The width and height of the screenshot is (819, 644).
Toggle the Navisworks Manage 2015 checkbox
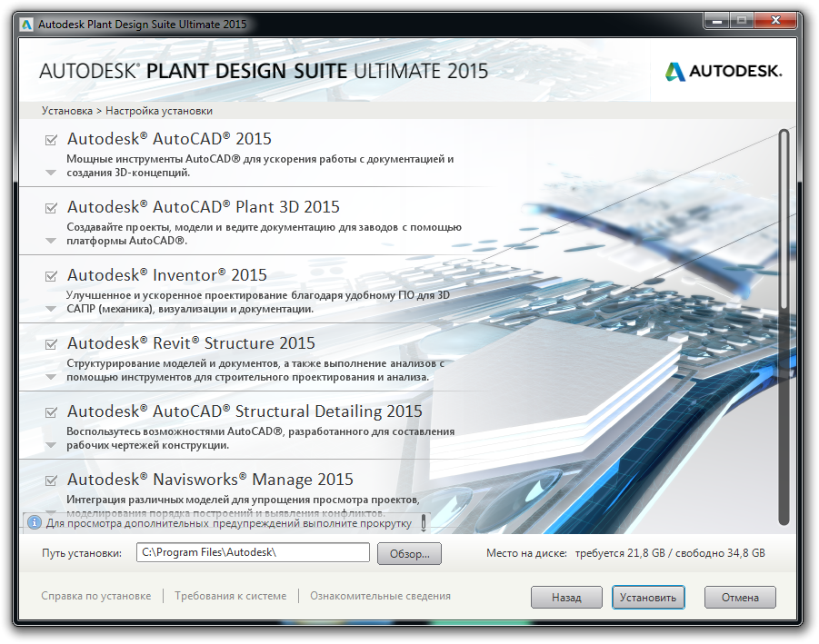click(x=51, y=481)
